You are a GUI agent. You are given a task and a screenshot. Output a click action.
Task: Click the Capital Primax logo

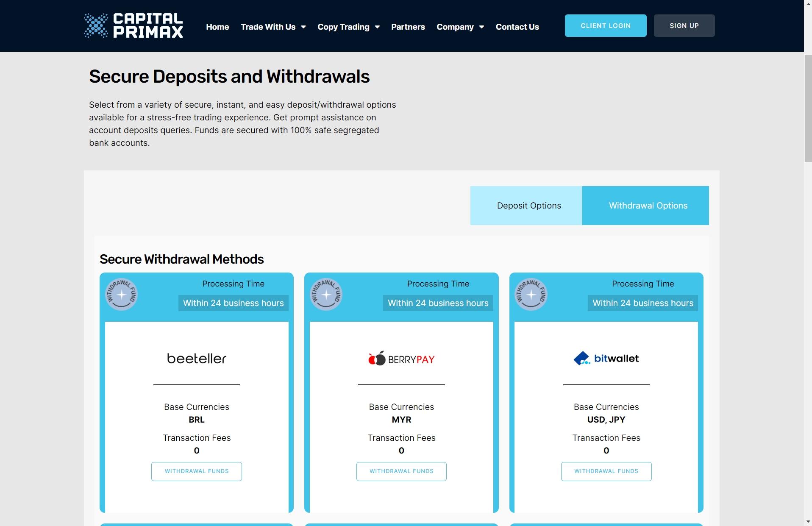[x=133, y=26]
